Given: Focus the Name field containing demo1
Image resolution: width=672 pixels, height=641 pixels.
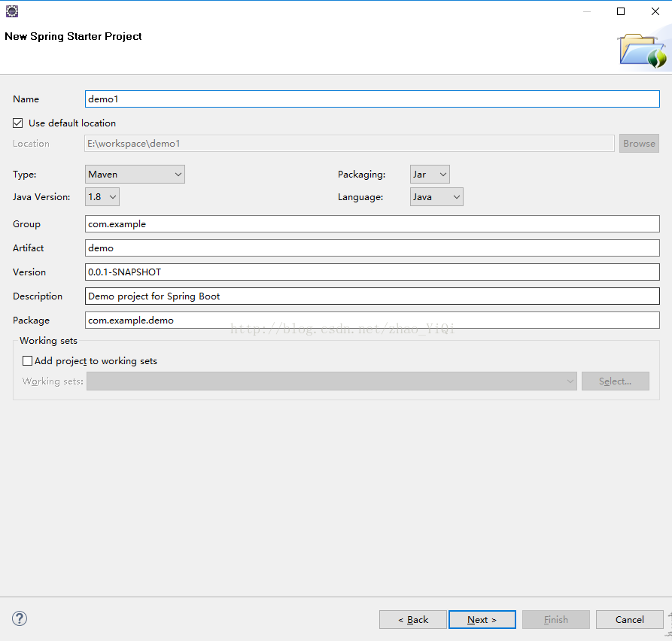Looking at the screenshot, I should click(x=372, y=99).
